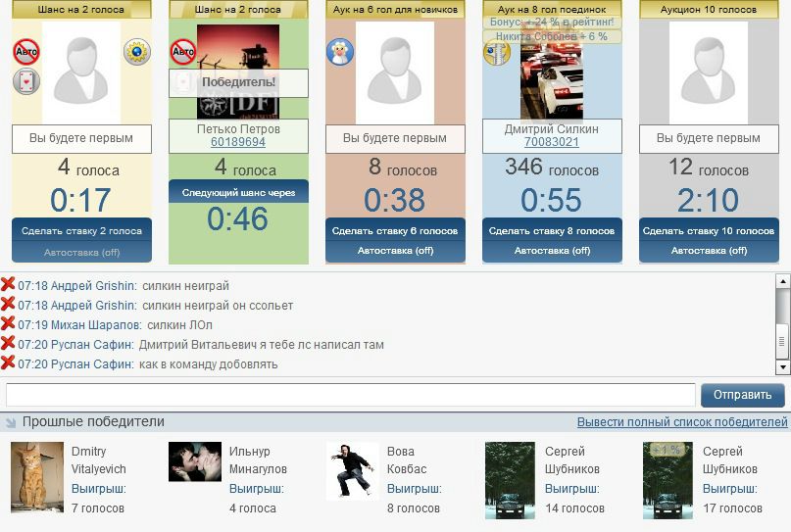
Task: Send the chat message with Отправить
Action: point(743,395)
